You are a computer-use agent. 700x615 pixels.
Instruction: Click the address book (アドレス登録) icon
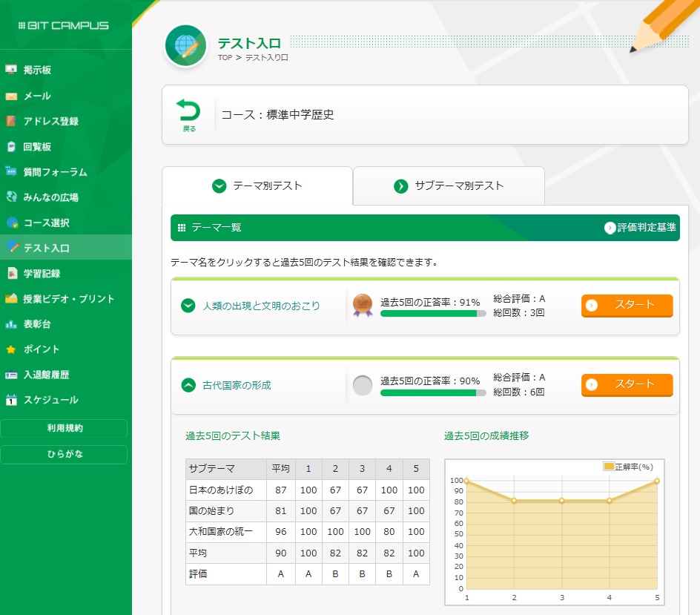(x=11, y=121)
